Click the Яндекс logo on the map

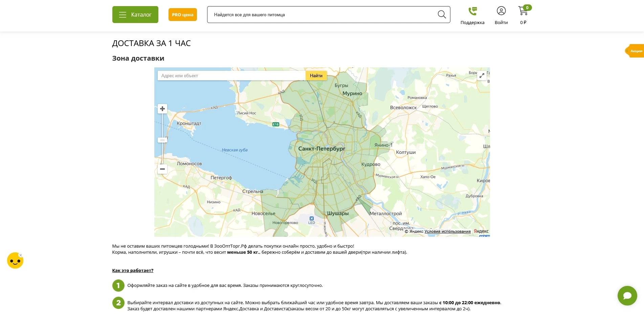pos(481,231)
